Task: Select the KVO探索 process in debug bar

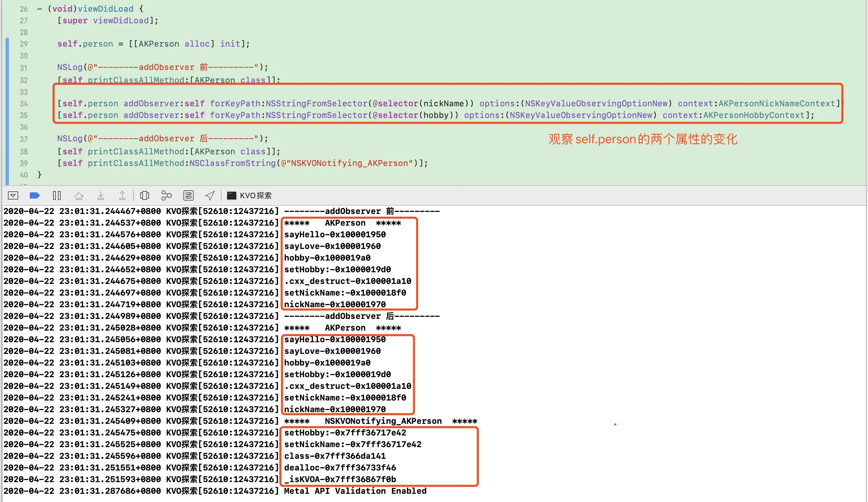Action: (x=256, y=196)
